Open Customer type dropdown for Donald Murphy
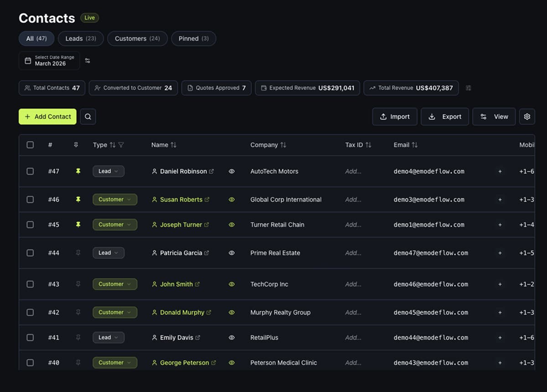Viewport: 547px width, 392px height. point(114,312)
